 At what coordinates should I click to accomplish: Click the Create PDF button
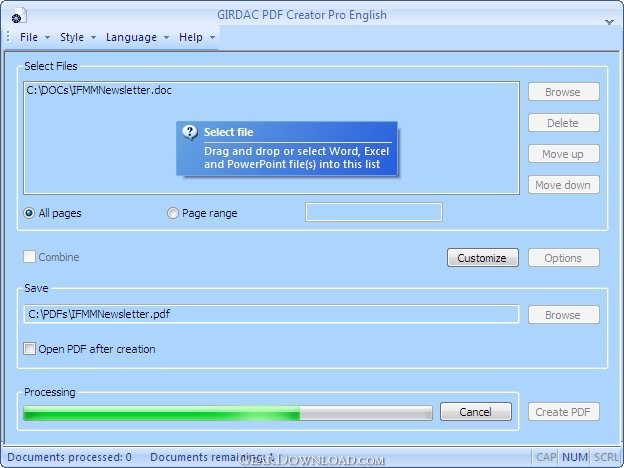pyautogui.click(x=564, y=411)
